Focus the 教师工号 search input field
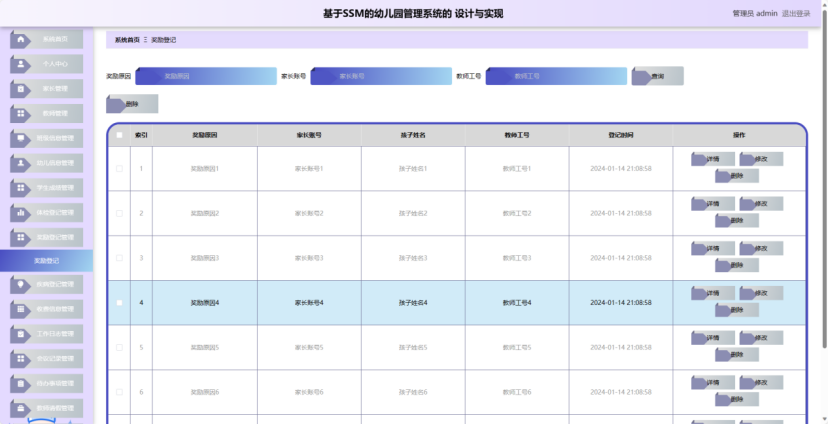Image resolution: width=828 pixels, height=424 pixels. click(x=557, y=76)
